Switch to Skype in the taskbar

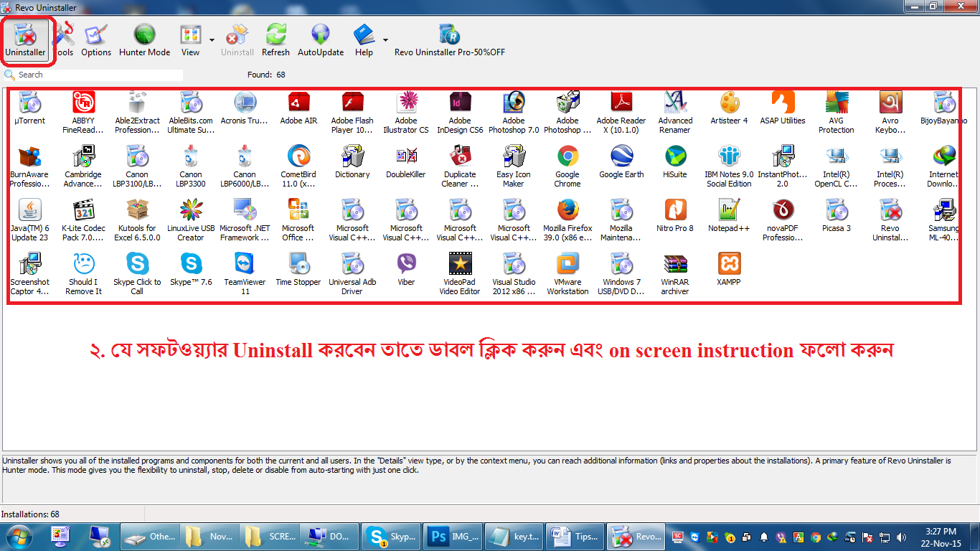(x=391, y=536)
